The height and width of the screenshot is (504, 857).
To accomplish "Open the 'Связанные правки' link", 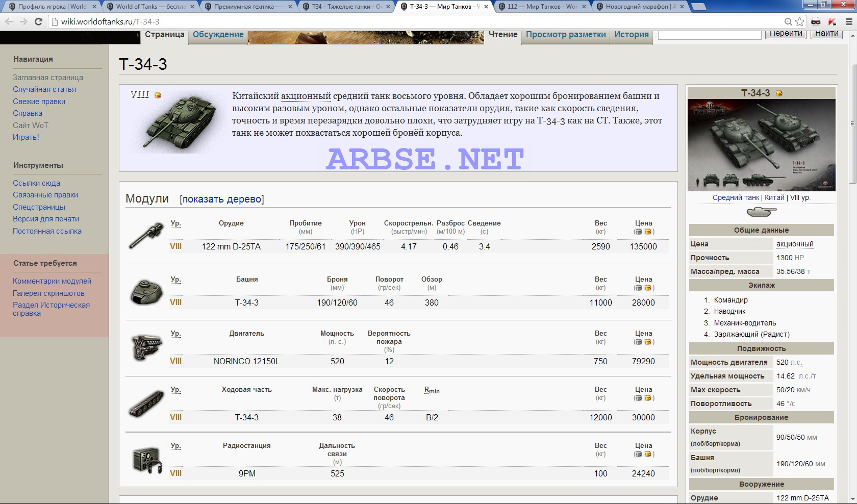I will click(45, 195).
